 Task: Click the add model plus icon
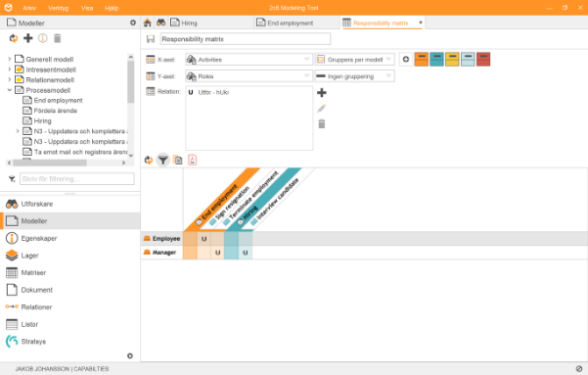click(x=28, y=38)
